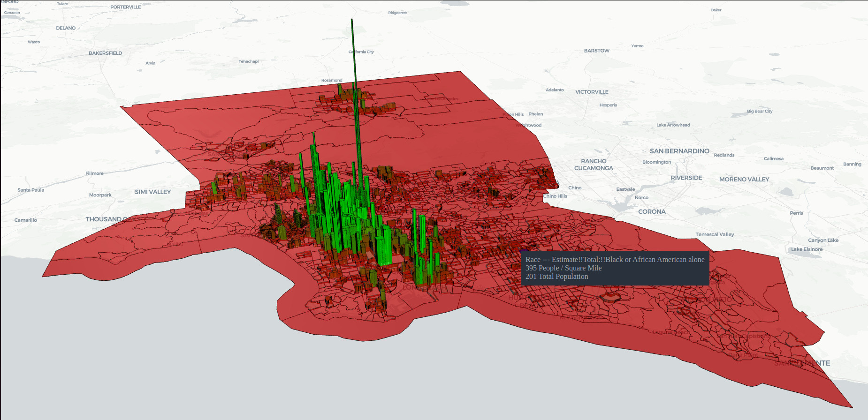
Task: Click the Camarillo map label
Action: pos(25,220)
